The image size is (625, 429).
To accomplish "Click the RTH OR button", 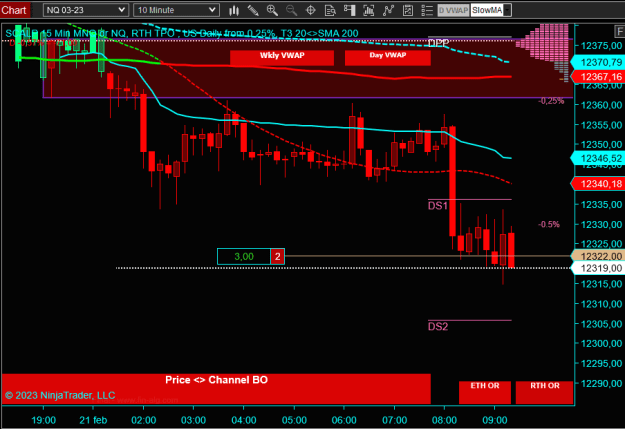I will (544, 392).
